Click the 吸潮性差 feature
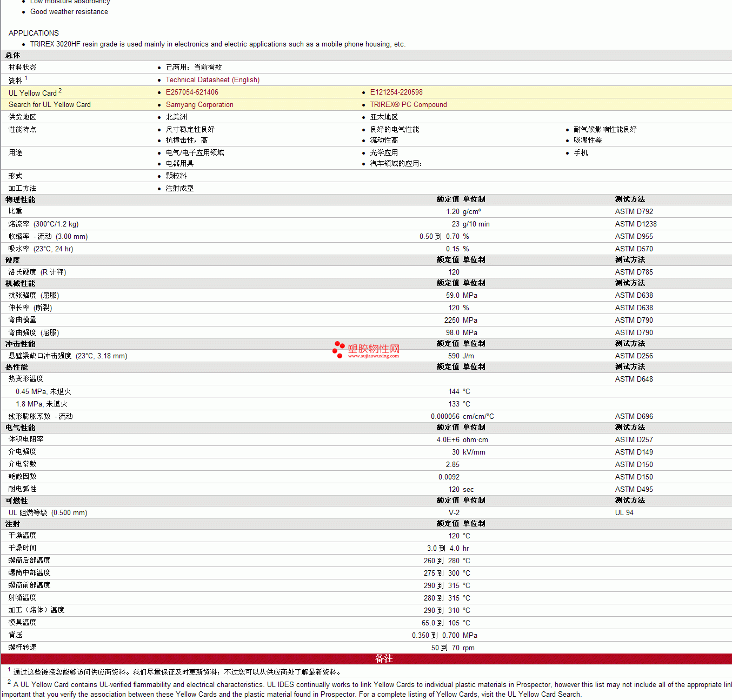This screenshot has height=700, width=732. 588,141
